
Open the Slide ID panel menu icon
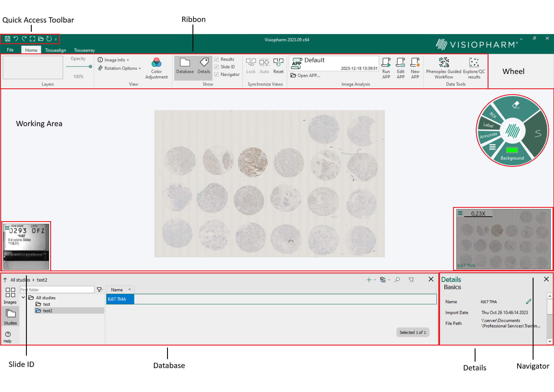(x=7, y=228)
